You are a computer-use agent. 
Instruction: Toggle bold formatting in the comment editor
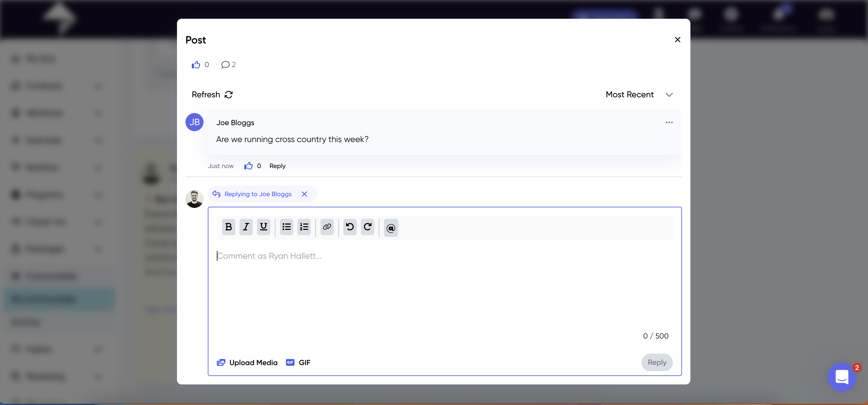[228, 227]
